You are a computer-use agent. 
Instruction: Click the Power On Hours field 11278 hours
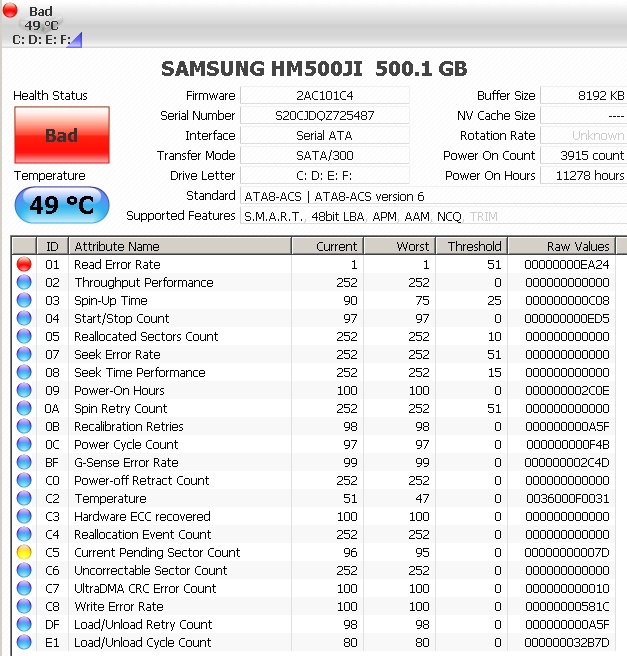click(584, 176)
